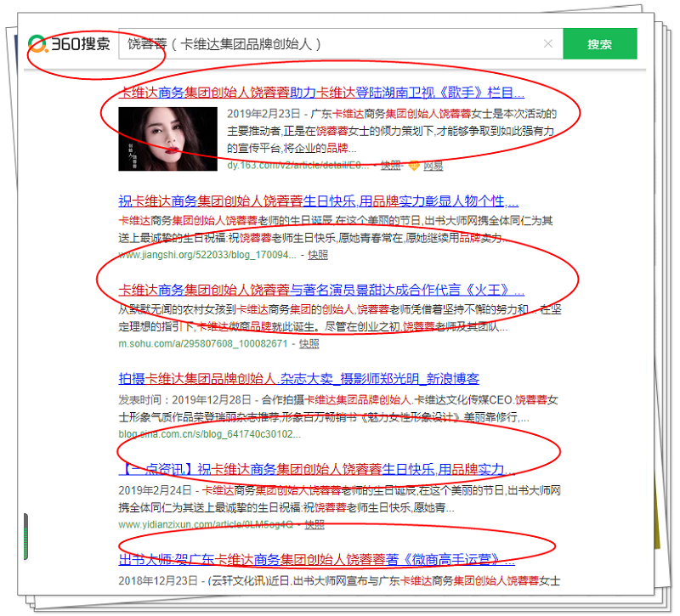Open 快照 for the yidianzixun.com result
The height and width of the screenshot is (616, 680).
(314, 524)
